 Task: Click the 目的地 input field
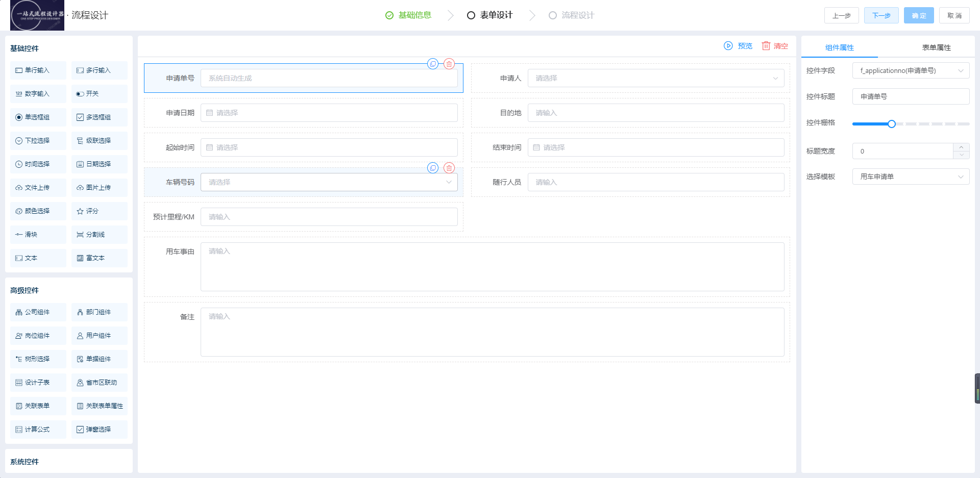[x=656, y=113]
